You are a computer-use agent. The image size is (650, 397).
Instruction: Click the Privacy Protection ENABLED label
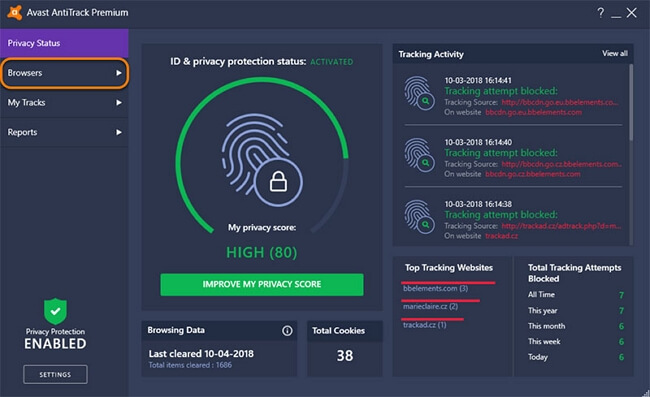[x=55, y=339]
